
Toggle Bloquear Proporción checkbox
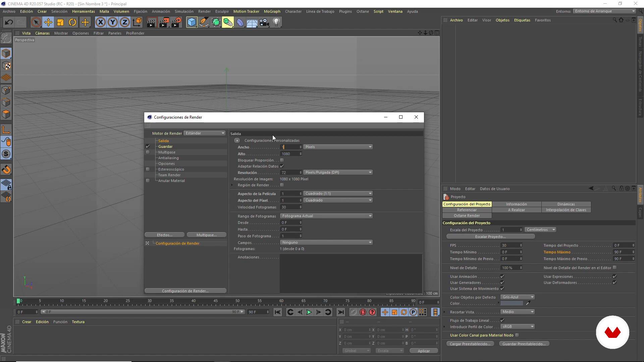tap(282, 160)
